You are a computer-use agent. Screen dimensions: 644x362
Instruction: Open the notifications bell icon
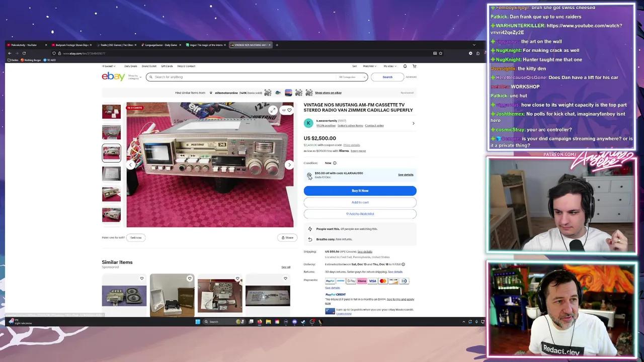[405, 66]
